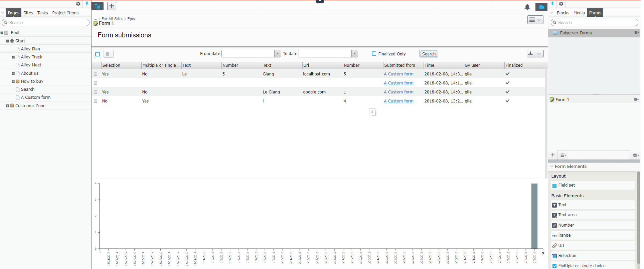Tick the select all submissions checkbox
The width and height of the screenshot is (644, 269).
[x=98, y=54]
